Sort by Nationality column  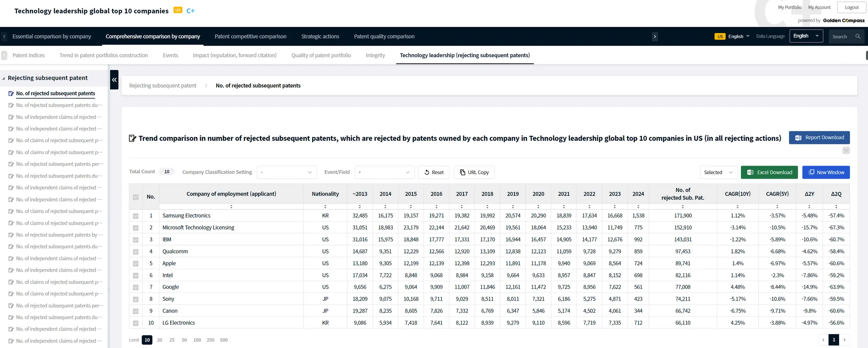(x=325, y=207)
